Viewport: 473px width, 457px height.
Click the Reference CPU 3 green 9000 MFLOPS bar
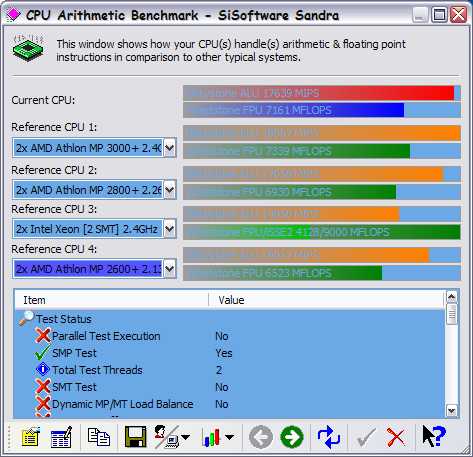tap(322, 232)
